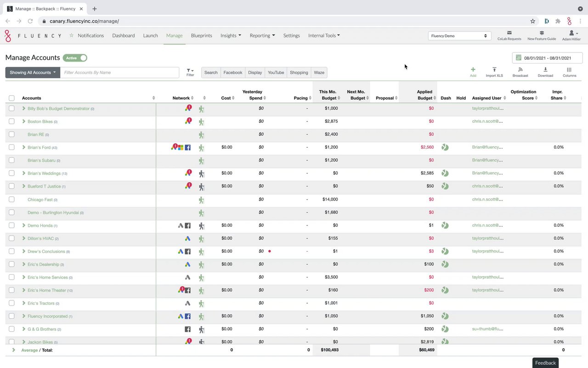Select the Boston Bikes checkbox
The height and width of the screenshot is (368, 588).
pos(11,121)
